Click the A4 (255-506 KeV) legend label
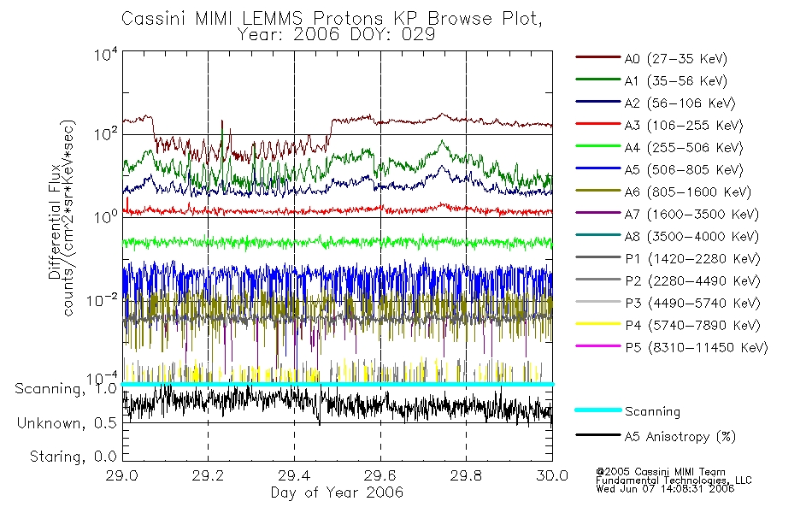Viewport: 812px width, 513px height. (x=684, y=148)
